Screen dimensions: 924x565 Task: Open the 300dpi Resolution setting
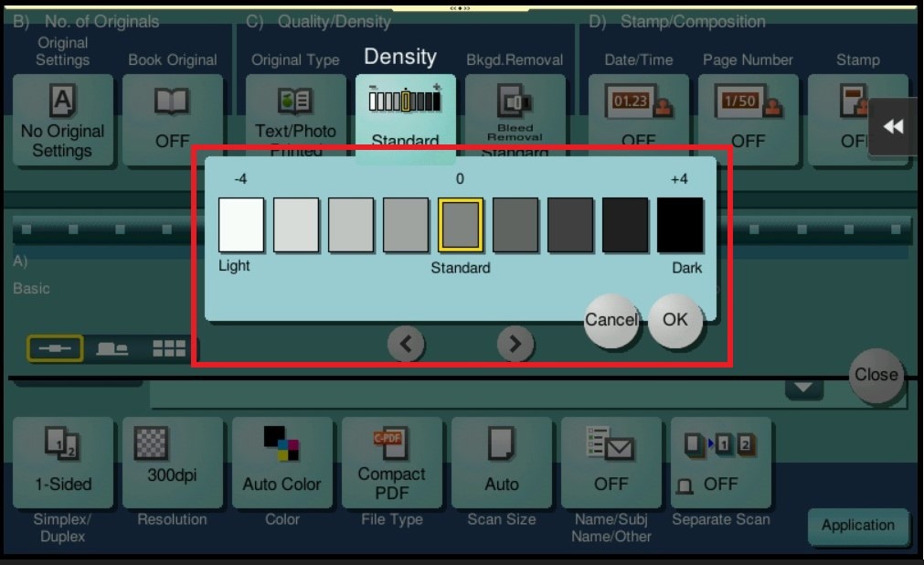coord(172,463)
